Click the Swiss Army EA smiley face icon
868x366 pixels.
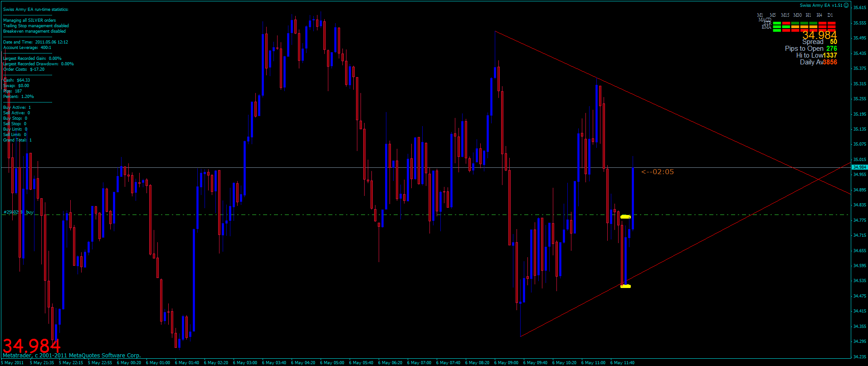click(x=846, y=5)
